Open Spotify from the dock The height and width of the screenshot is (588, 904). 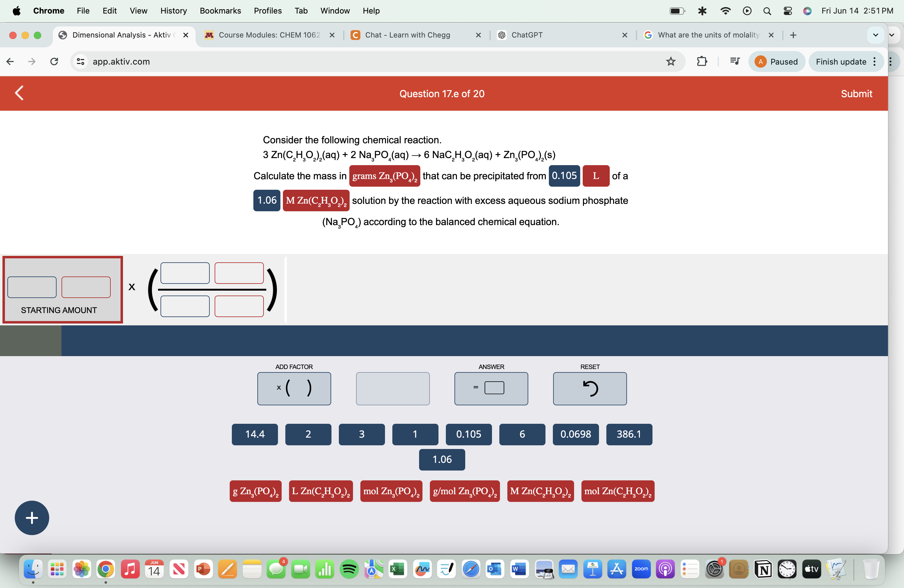pos(349,569)
